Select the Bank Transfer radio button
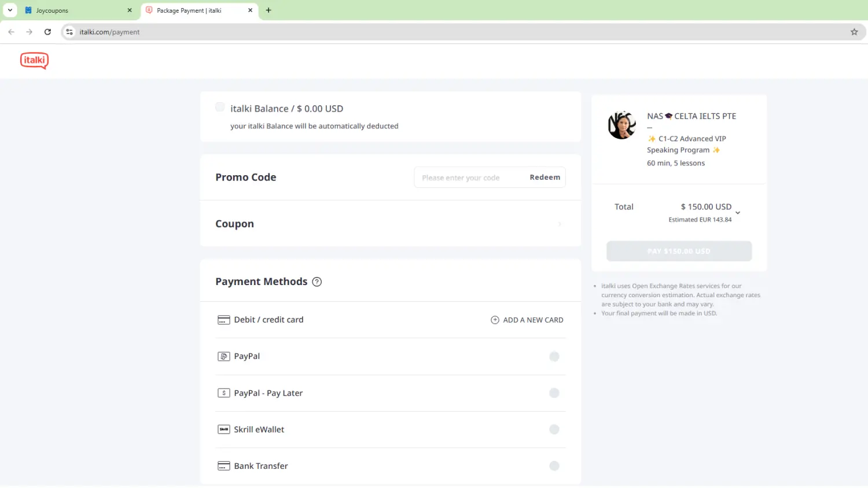The width and height of the screenshot is (868, 488). click(x=554, y=466)
